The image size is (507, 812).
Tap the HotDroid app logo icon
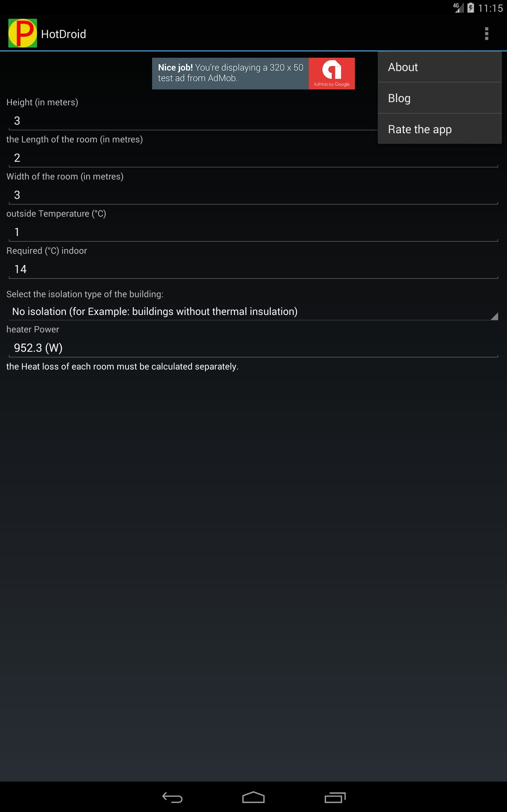tap(22, 33)
